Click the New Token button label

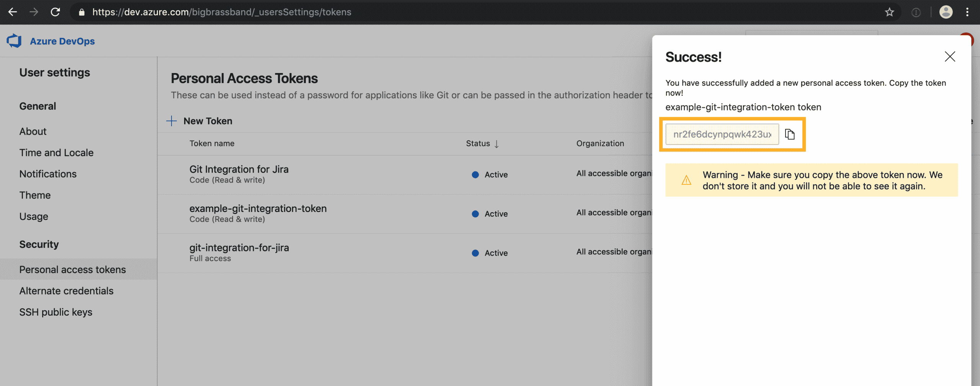coord(208,121)
